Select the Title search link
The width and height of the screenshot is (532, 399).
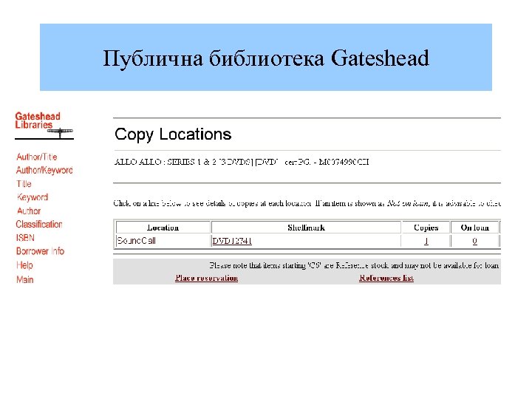coord(24,183)
